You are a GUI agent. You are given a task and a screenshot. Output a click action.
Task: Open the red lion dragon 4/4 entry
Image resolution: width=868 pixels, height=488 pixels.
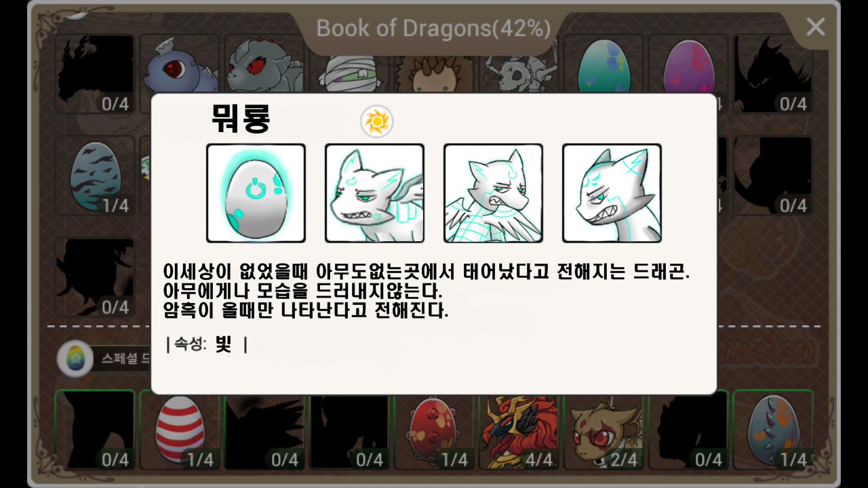519,430
